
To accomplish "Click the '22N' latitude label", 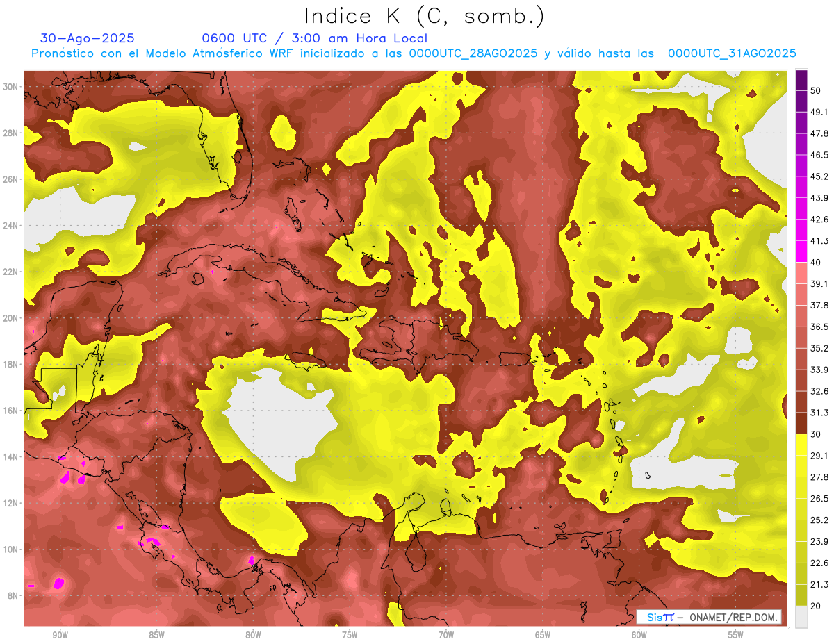I will coord(10,272).
